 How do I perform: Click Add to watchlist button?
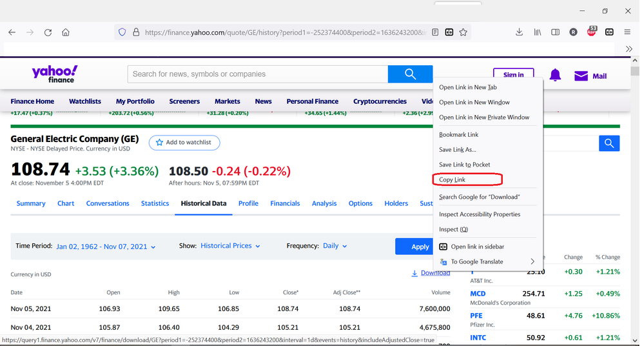(x=184, y=143)
